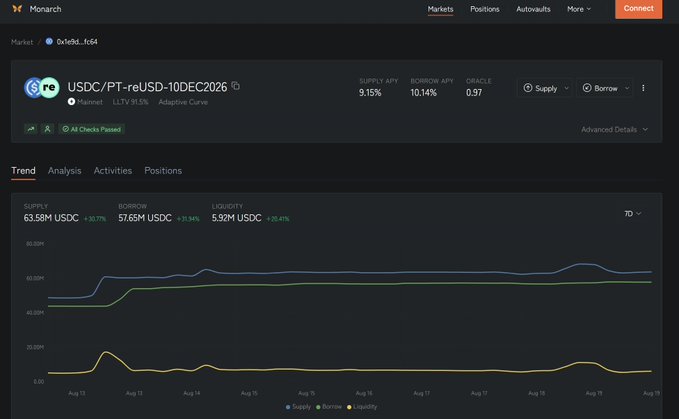
Task: Expand the More menu in header
Action: pyautogui.click(x=579, y=9)
